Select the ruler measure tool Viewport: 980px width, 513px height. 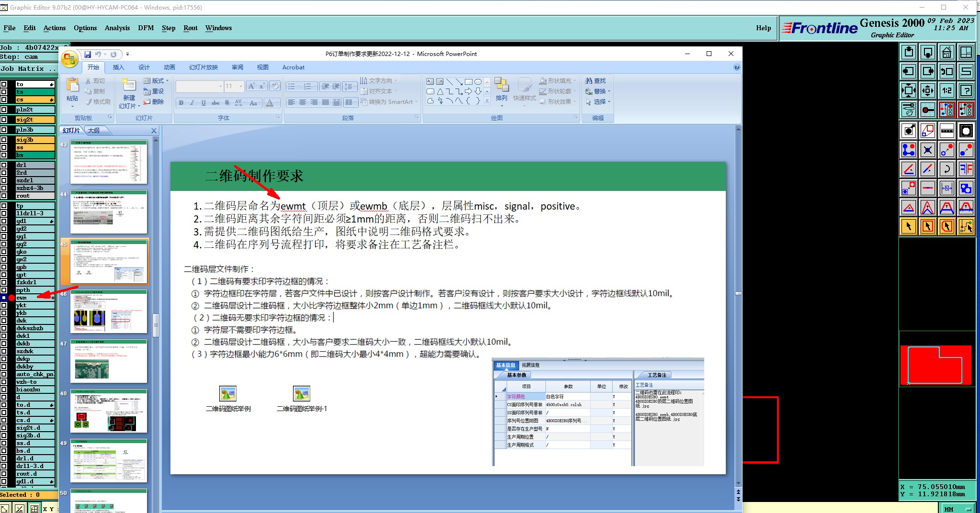click(x=946, y=131)
